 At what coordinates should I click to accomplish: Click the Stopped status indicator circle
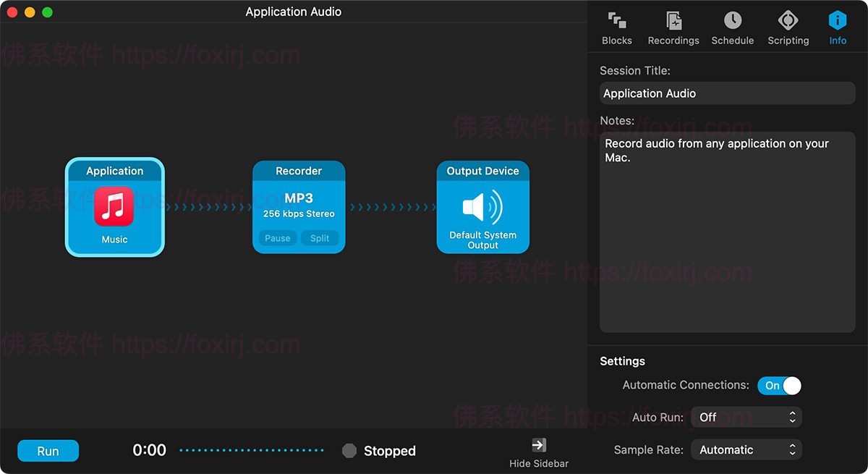(349, 450)
